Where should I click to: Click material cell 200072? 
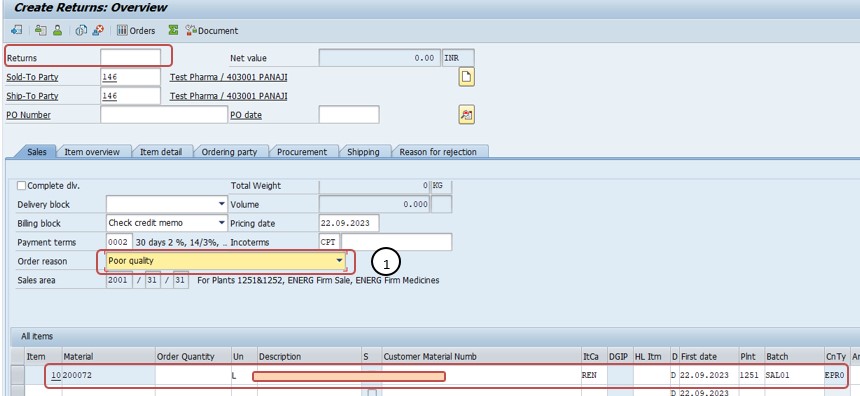click(109, 375)
